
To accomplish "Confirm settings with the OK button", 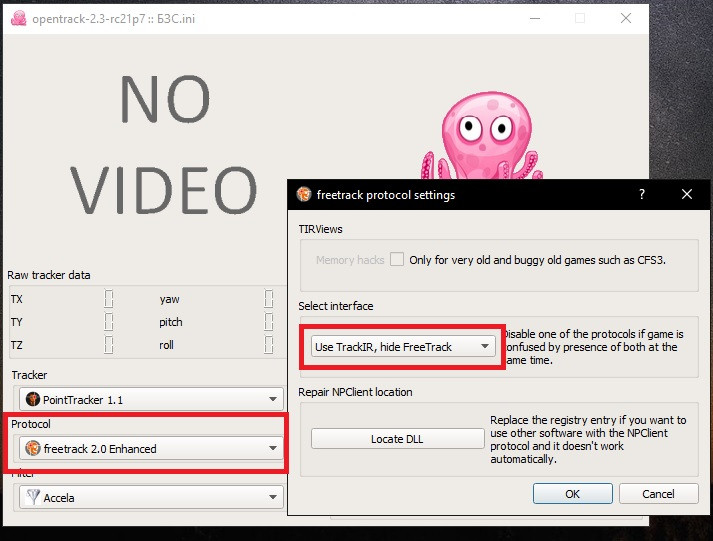I will tap(572, 494).
